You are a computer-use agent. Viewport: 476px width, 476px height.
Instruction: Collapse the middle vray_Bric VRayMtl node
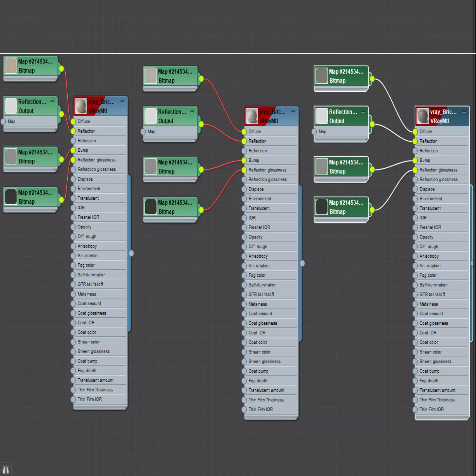[x=293, y=111]
